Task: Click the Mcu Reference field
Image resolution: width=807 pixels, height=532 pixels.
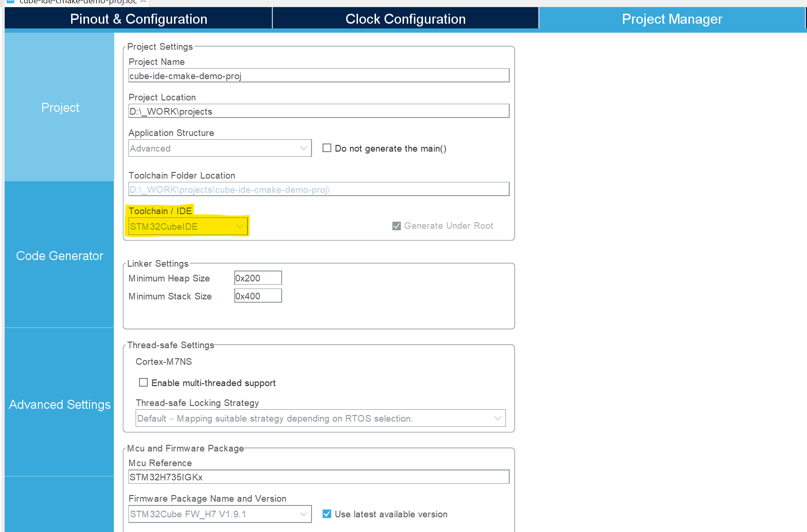Action: click(x=319, y=477)
